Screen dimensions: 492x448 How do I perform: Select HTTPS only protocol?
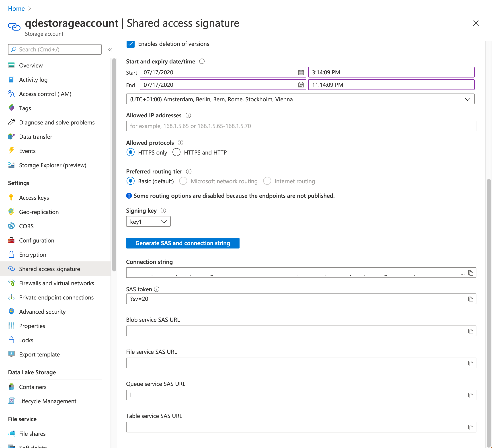click(x=131, y=153)
